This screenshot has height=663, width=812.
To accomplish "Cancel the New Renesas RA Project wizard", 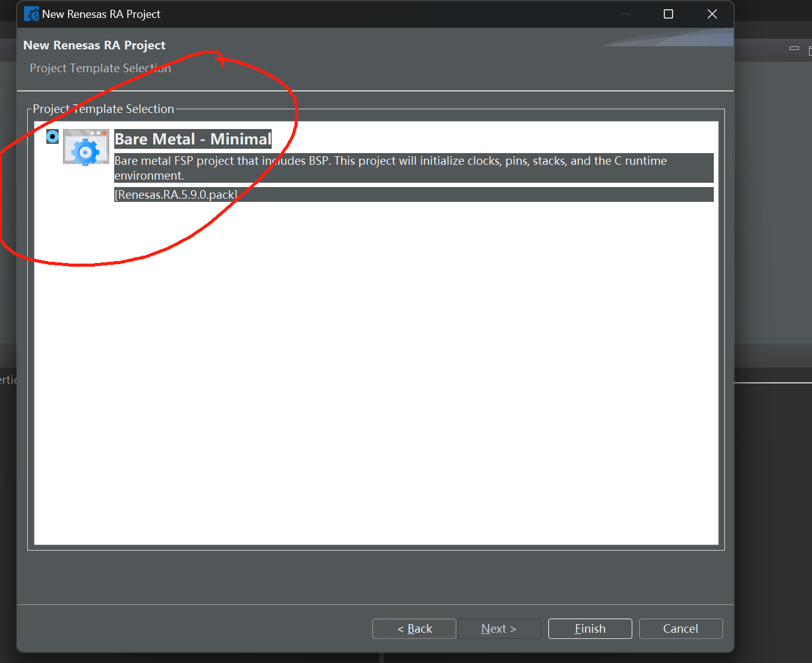I will [680, 628].
